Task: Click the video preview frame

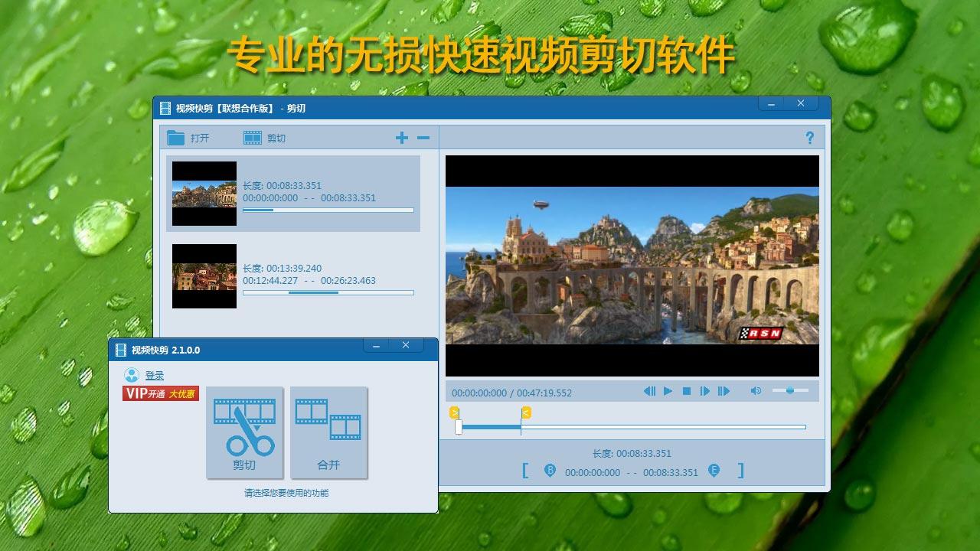Action: [x=632, y=266]
